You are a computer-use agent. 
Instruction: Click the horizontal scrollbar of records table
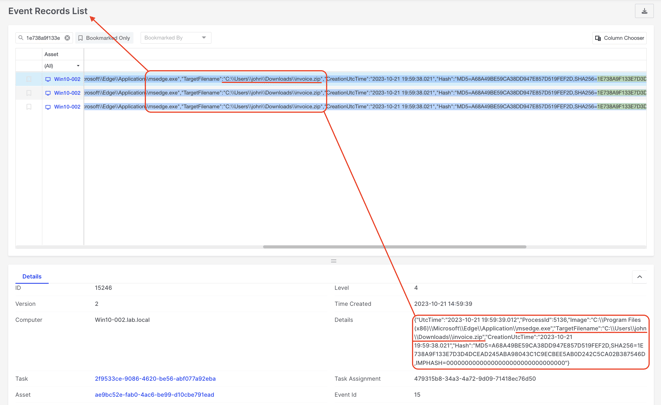coord(394,247)
